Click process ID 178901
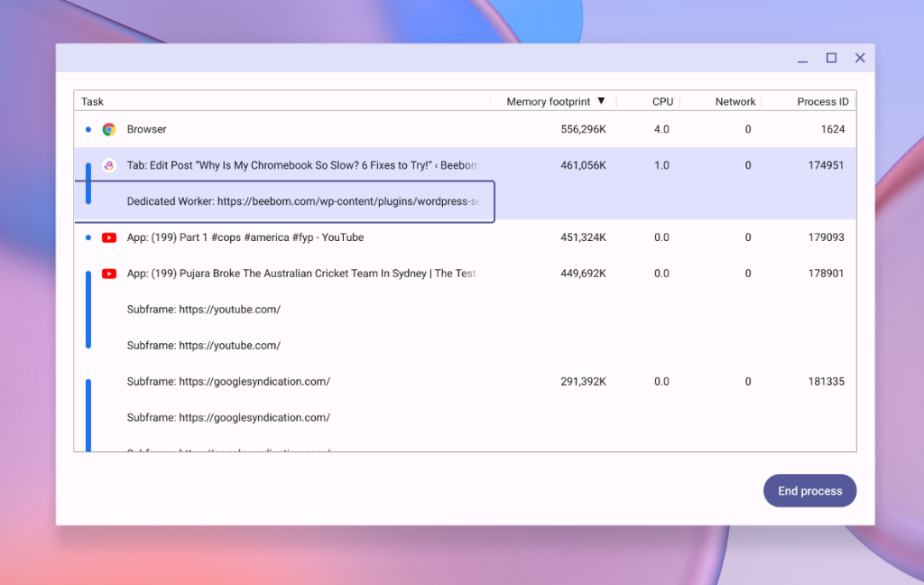Viewport: 924px width, 585px height. tap(827, 274)
